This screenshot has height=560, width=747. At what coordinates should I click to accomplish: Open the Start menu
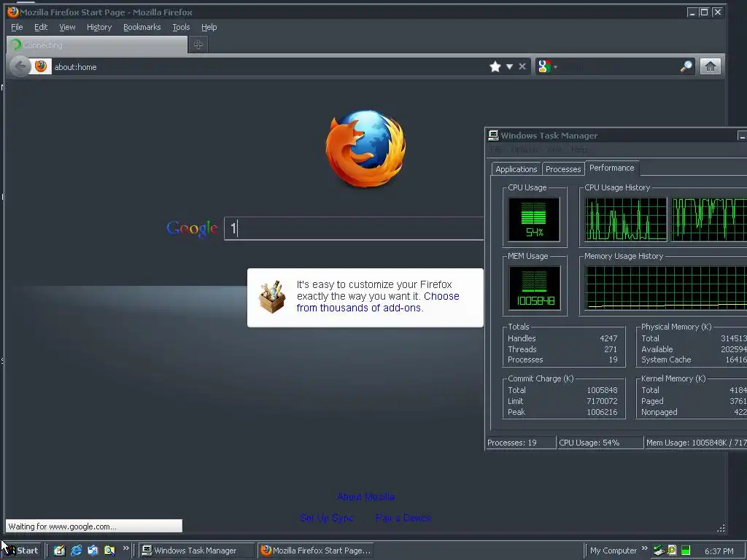point(21,551)
